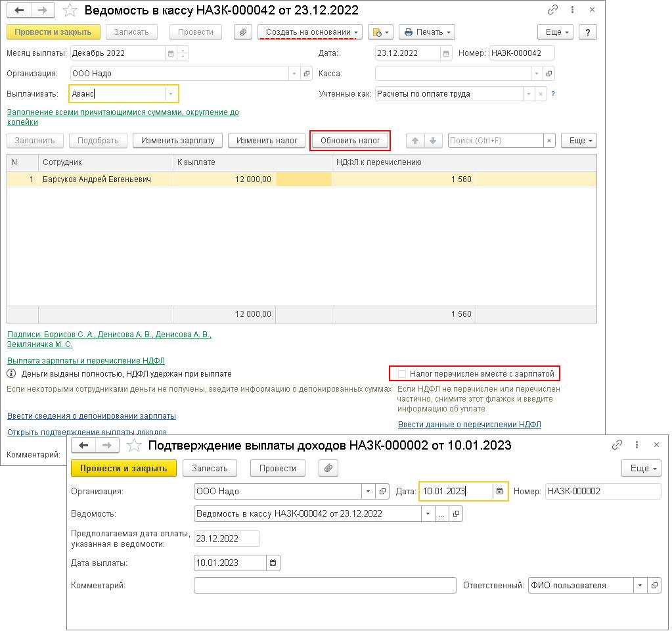Clear the Поиск search box
The height and width of the screenshot is (631, 672).
[x=549, y=141]
